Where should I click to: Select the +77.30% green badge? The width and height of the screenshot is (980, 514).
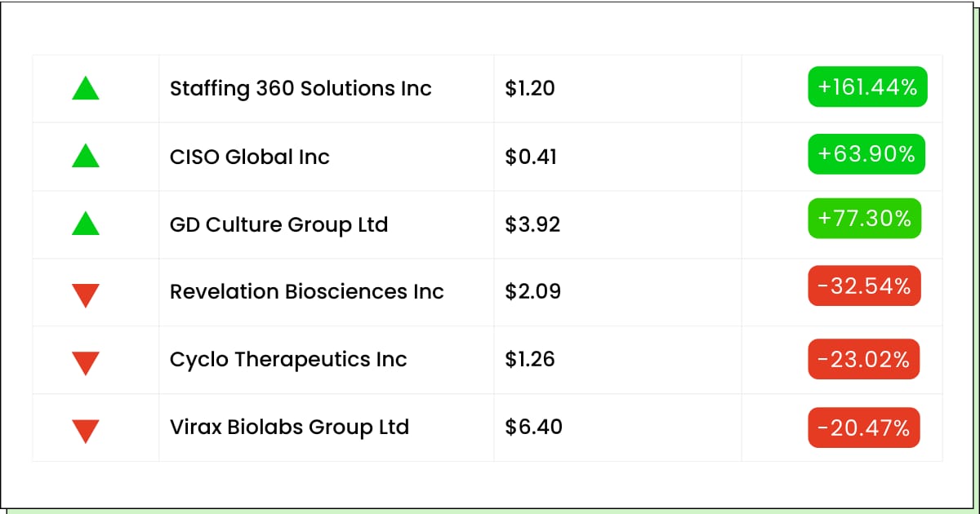[864, 218]
